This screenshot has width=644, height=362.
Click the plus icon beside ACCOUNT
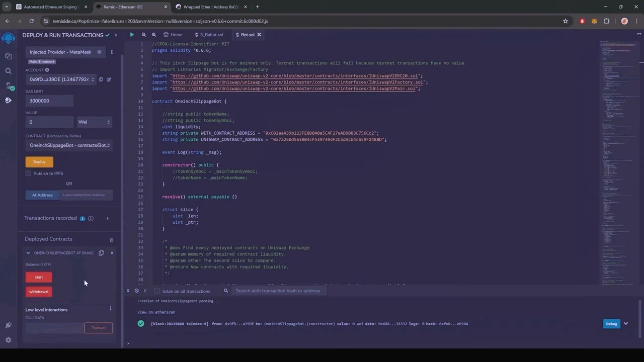47,70
